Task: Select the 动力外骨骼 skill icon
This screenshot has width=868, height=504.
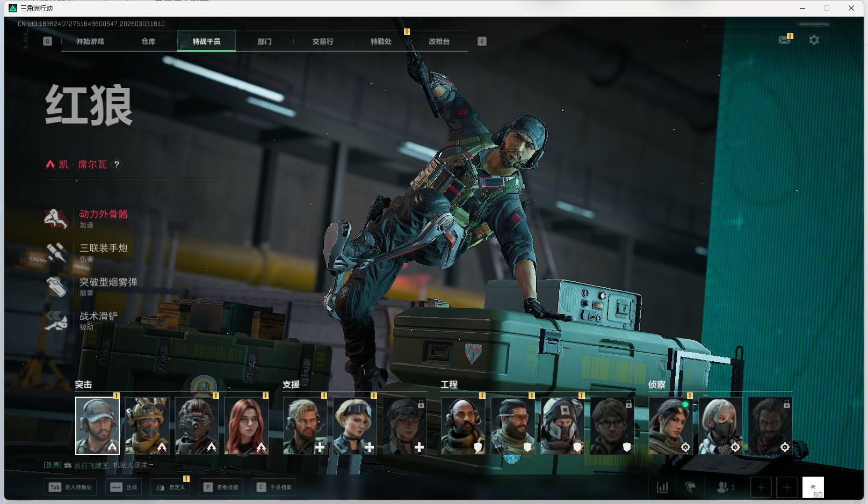Action: pos(56,218)
